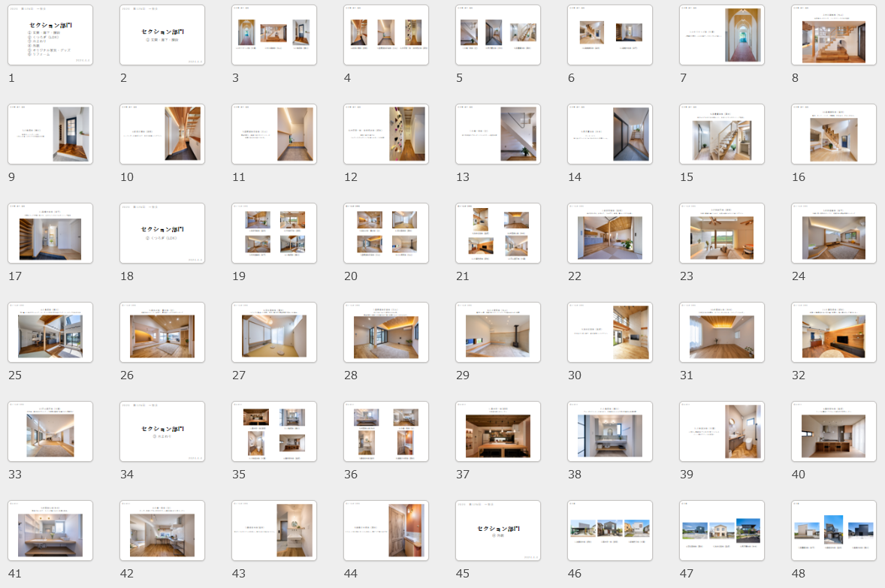Click slide 29 thumbnail with wood stove
The width and height of the screenshot is (885, 588).
498,333
